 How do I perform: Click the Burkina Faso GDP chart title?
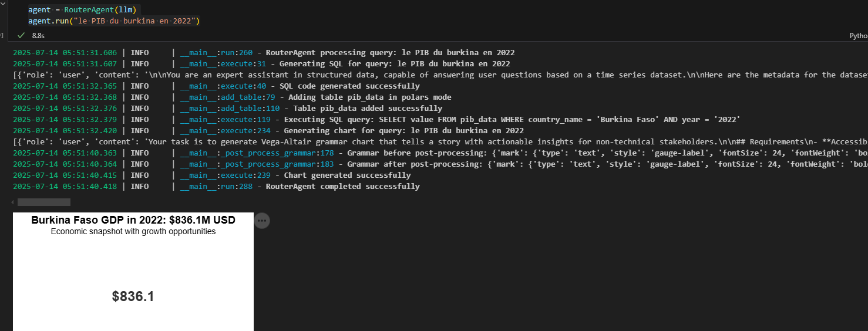(133, 220)
